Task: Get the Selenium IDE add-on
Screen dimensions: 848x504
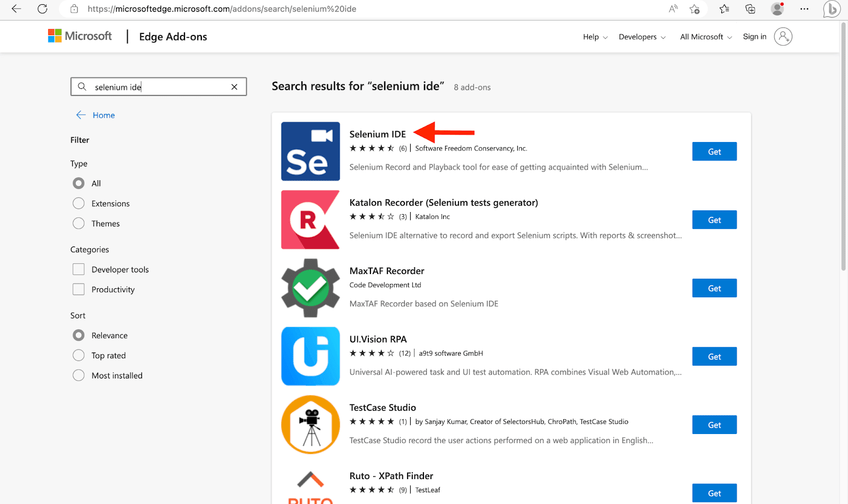Action: click(x=714, y=151)
